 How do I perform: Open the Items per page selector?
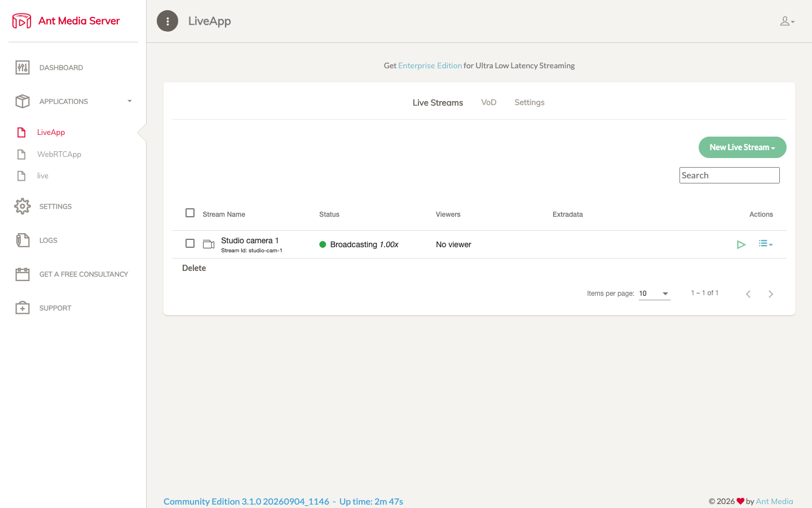[655, 294]
